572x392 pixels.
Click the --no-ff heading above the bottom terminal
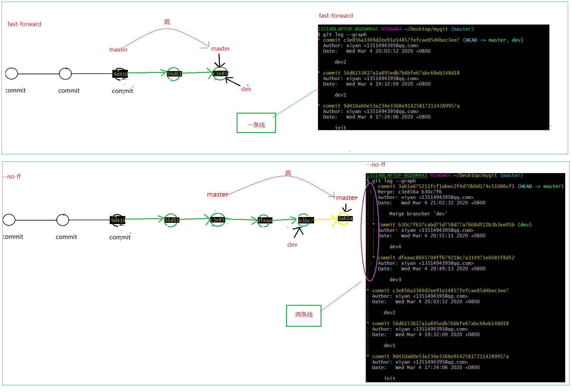tap(376, 165)
